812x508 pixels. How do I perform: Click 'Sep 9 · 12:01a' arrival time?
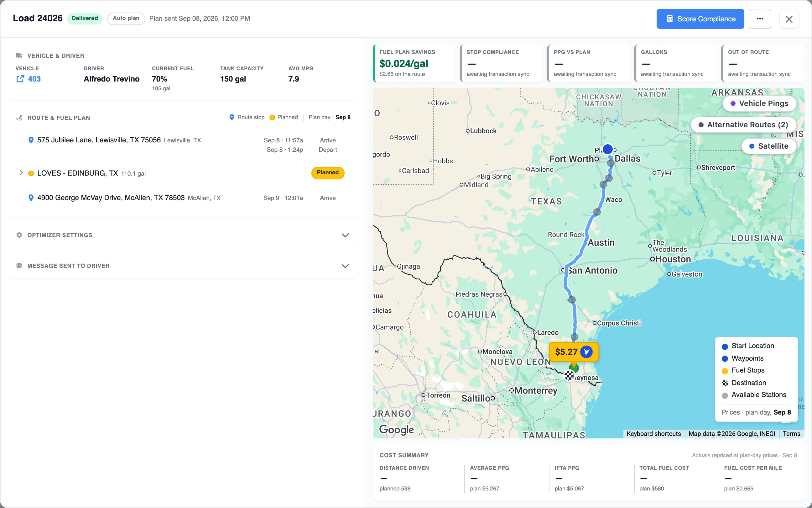[x=283, y=198]
